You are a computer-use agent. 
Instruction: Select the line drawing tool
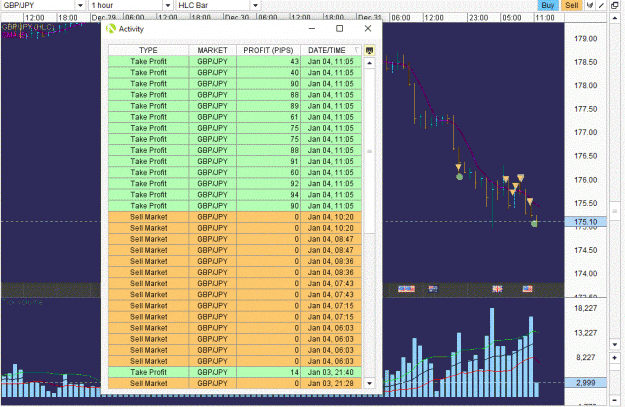point(601,5)
